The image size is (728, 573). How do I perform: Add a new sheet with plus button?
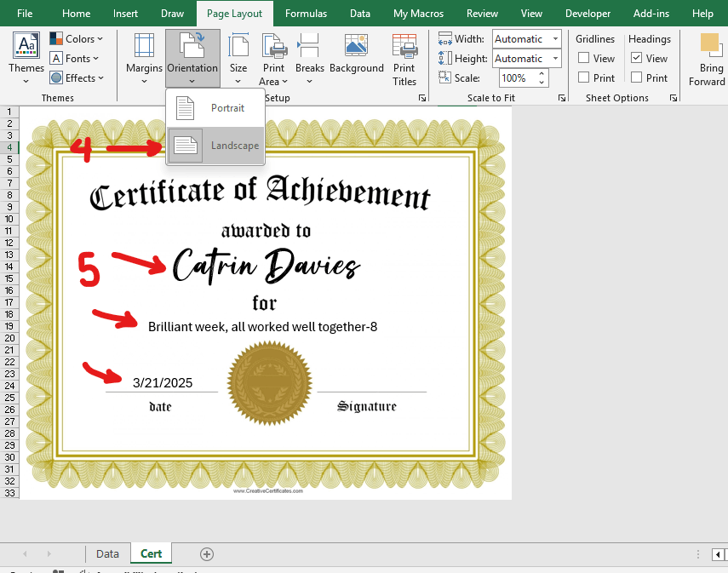coord(206,554)
